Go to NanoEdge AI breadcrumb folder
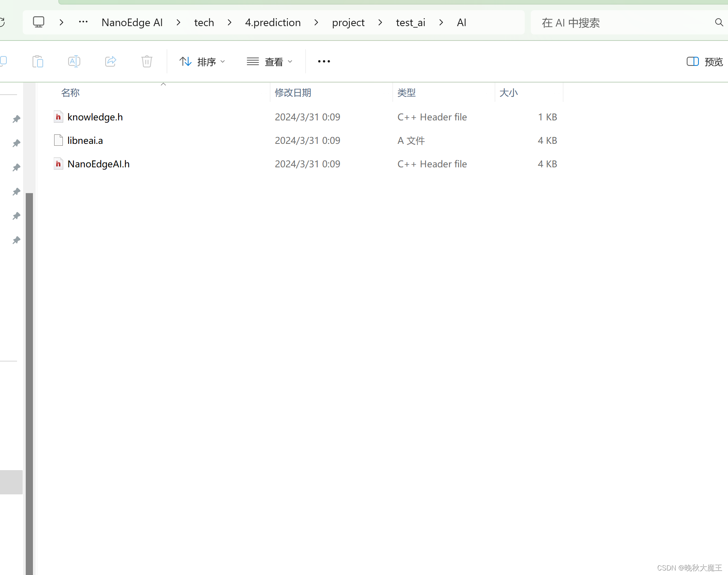Image resolution: width=728 pixels, height=575 pixels. click(132, 22)
